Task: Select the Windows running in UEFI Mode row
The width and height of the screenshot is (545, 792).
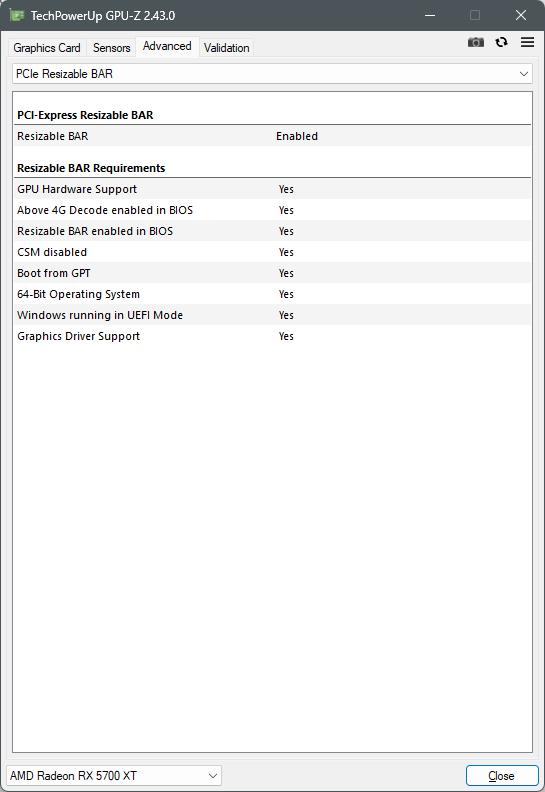Action: (x=272, y=315)
